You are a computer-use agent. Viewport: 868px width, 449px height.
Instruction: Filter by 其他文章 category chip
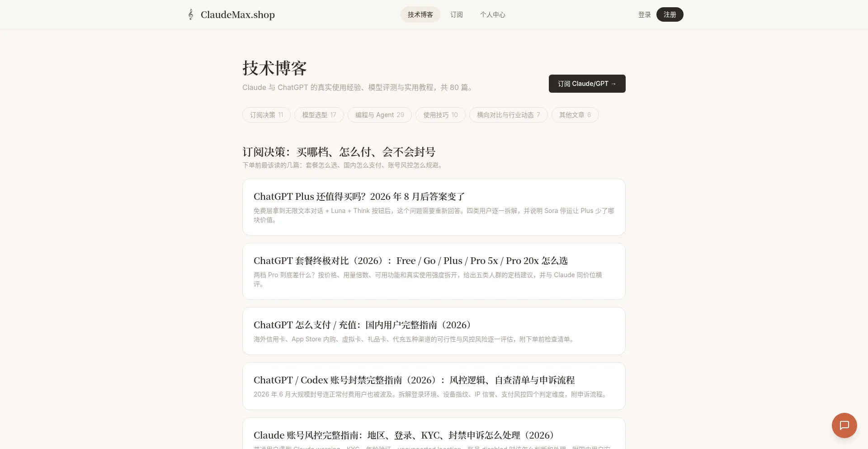tap(575, 115)
